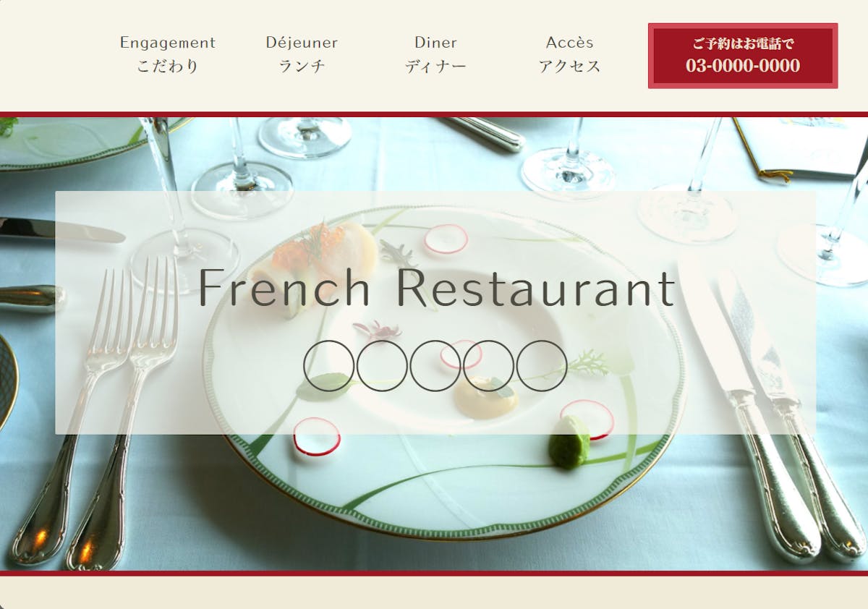Click the 03-0000-0000 phone number
Image resolution: width=868 pixels, height=609 pixels.
(743, 66)
